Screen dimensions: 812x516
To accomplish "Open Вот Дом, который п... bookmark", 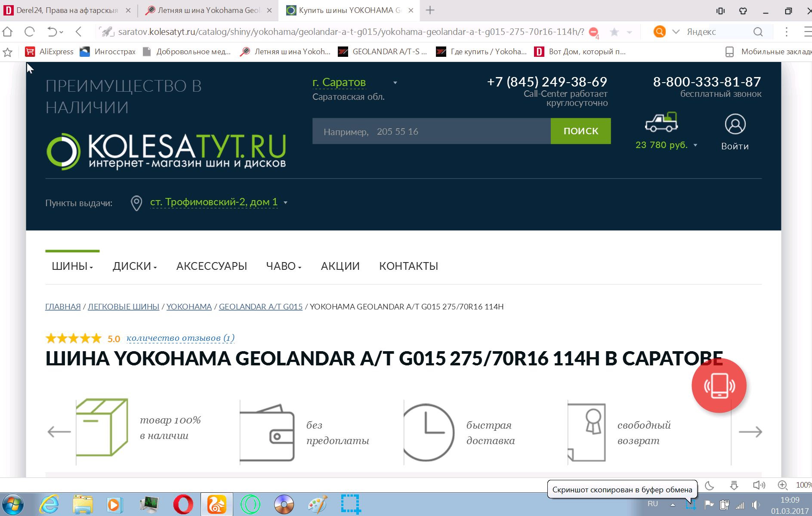I will 580,52.
